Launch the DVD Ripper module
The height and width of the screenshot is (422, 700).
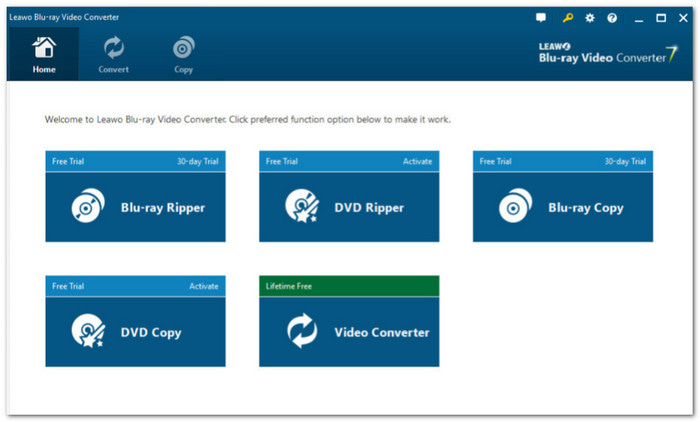349,207
